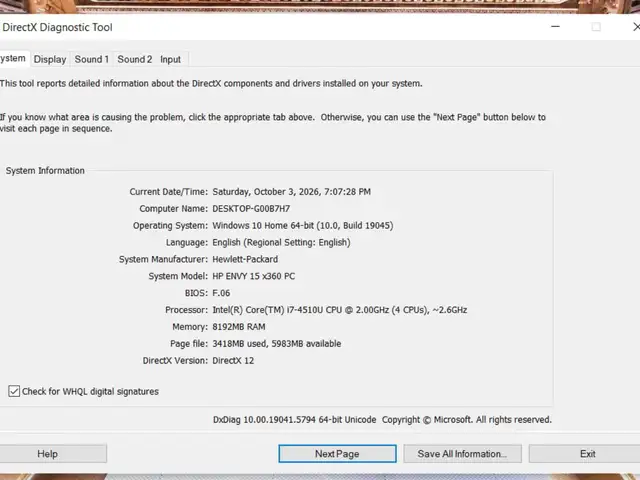Click computer name DESKTOP-G00B7H7
Image resolution: width=640 pixels, height=480 pixels.
(251, 209)
